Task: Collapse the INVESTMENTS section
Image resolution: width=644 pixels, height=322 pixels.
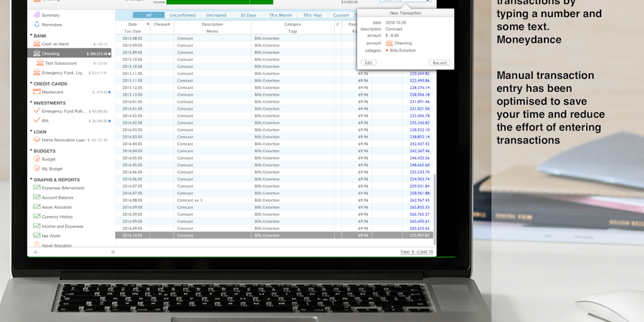Action: (31, 103)
